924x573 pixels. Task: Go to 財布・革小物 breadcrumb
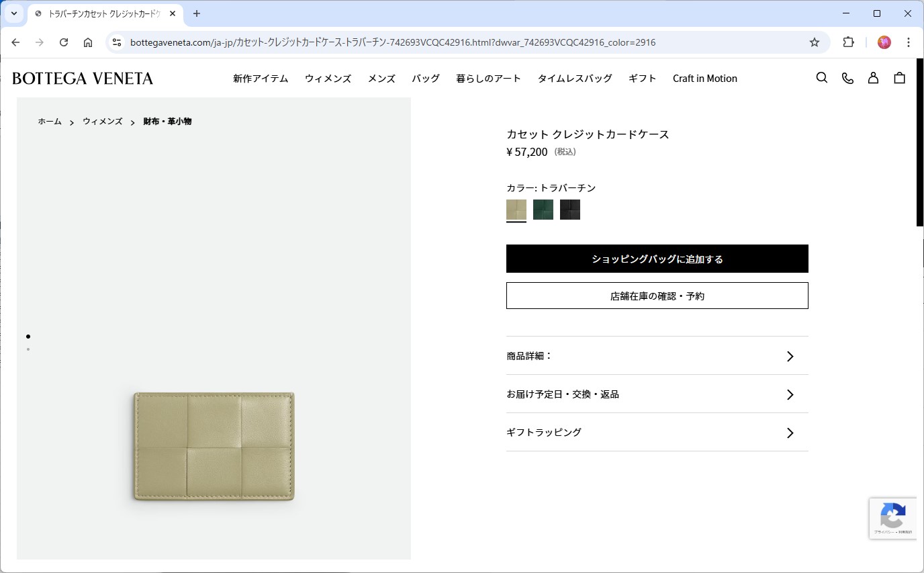(x=167, y=122)
